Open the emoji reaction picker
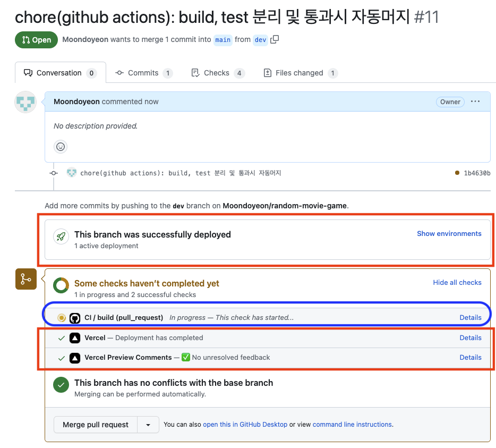Viewport: 496px width, 448px height. [61, 147]
